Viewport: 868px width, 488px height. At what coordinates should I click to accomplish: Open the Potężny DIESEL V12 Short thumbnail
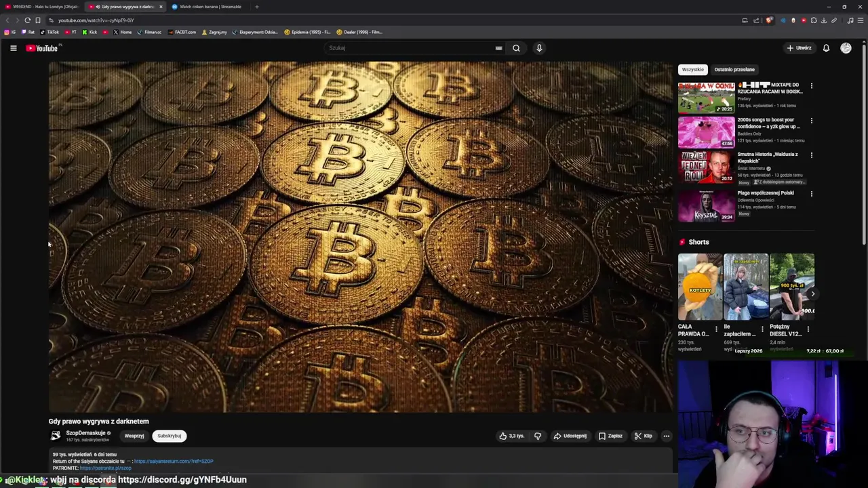(792, 287)
